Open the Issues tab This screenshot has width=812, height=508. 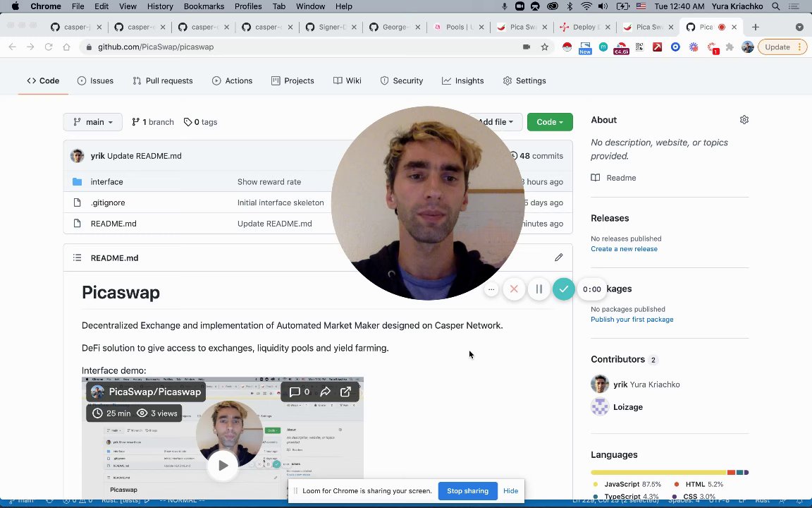[95, 81]
